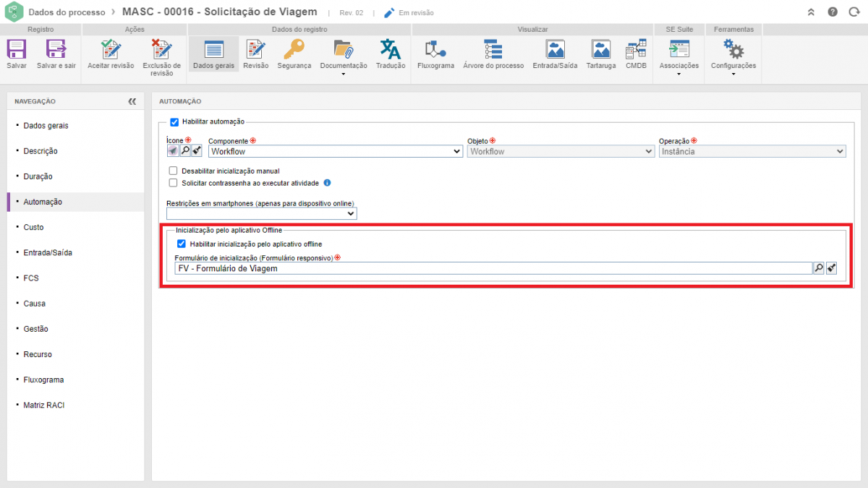This screenshot has height=488, width=868.
Task: Open the CMDB view icon
Action: (637, 50)
